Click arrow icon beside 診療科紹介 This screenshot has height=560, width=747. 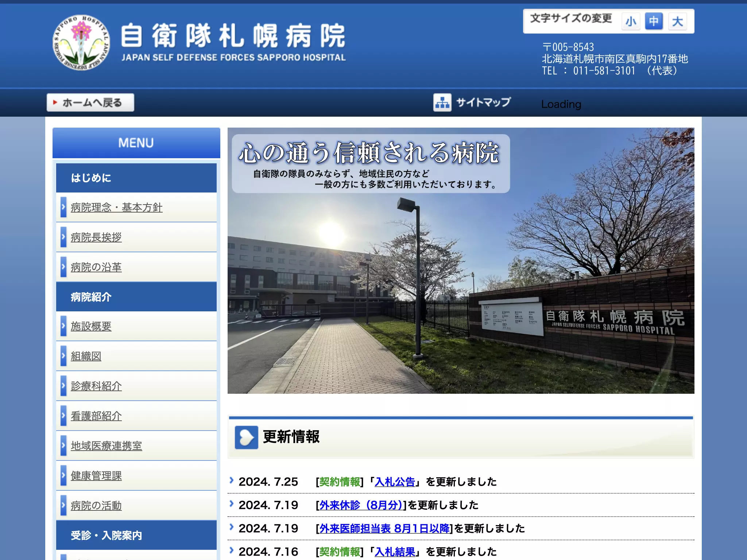click(63, 386)
